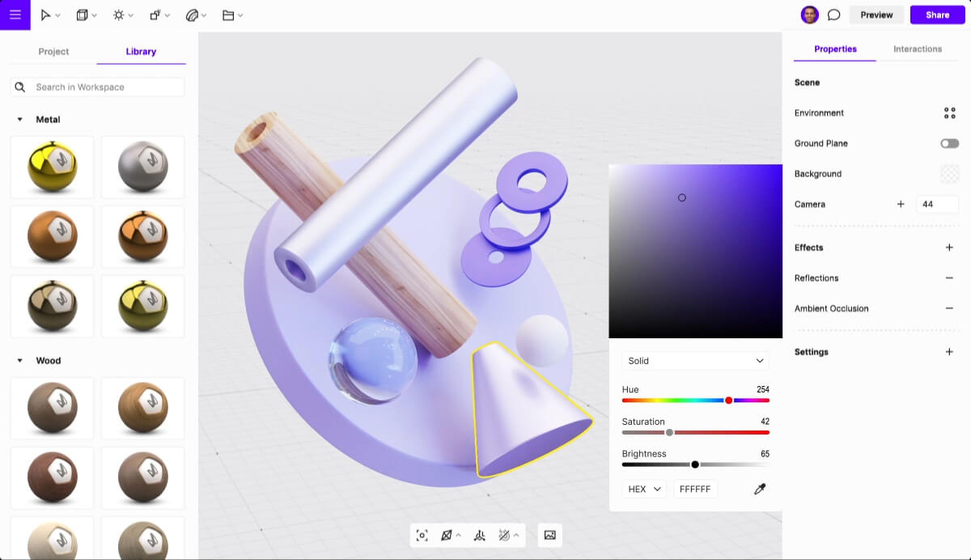Image resolution: width=971 pixels, height=560 pixels.
Task: Open the HEX color format dropdown
Action: [643, 489]
